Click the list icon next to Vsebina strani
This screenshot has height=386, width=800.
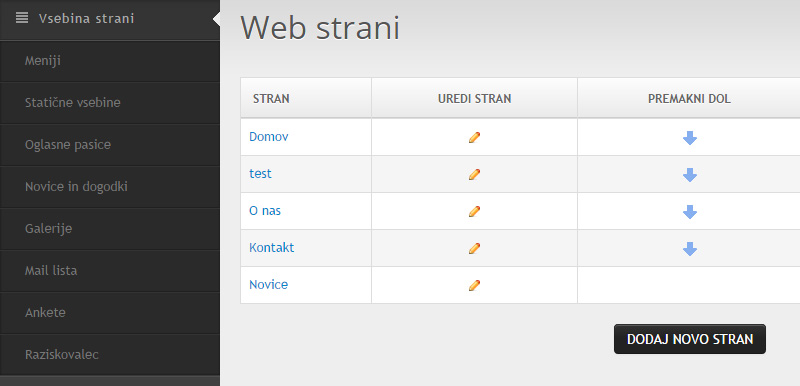point(21,18)
